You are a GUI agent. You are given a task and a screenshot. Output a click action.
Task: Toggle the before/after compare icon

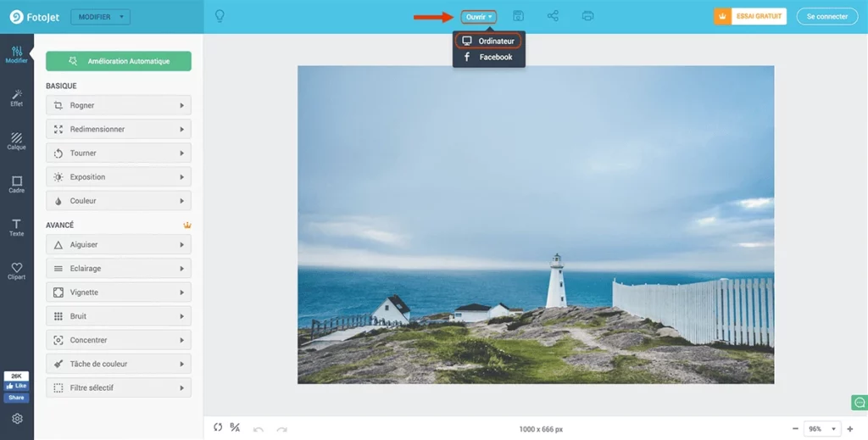pos(236,428)
